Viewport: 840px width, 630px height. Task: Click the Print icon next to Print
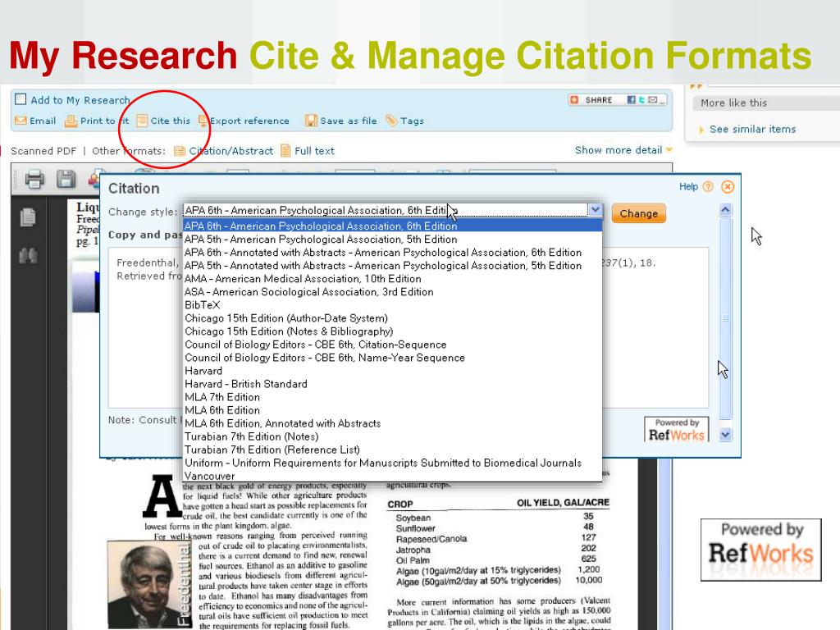click(71, 121)
